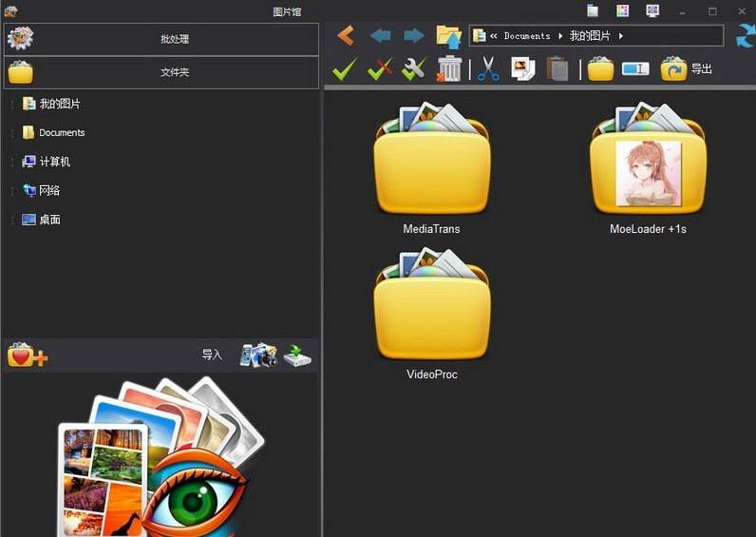Click the app icon in the window's top-left
Image resolution: width=756 pixels, height=537 pixels.
pos(10,10)
